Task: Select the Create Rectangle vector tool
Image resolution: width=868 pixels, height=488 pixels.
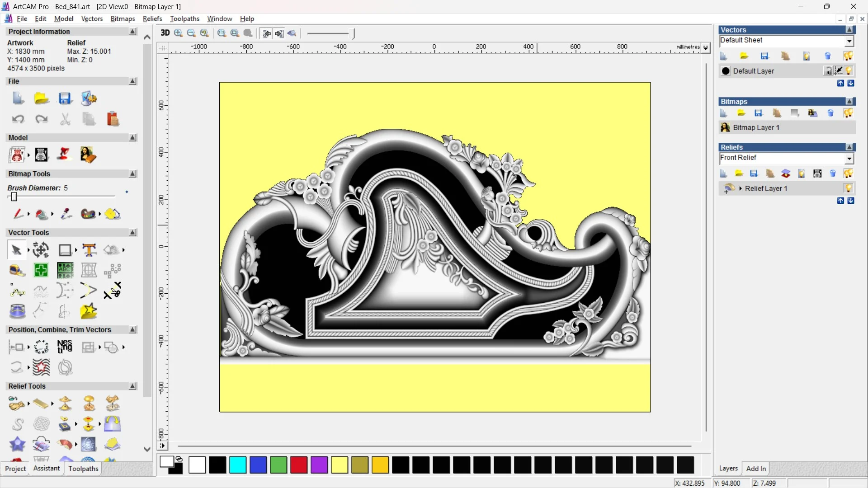Action: tap(65, 250)
